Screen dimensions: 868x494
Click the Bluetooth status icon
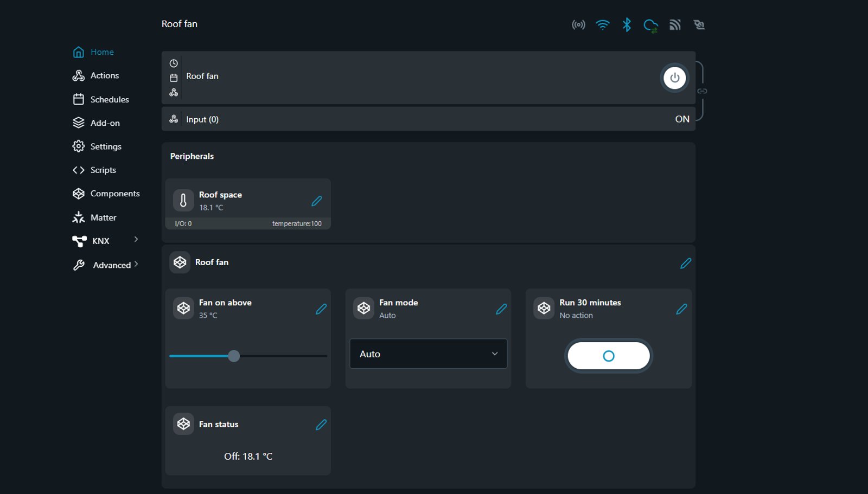[x=627, y=25]
